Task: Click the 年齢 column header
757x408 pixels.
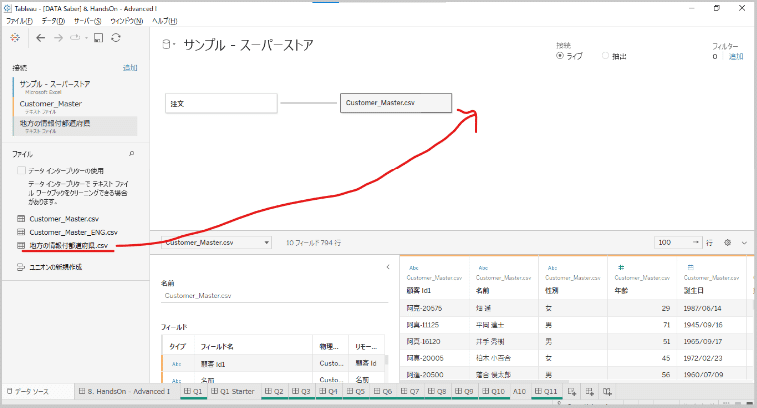Action: coord(621,290)
